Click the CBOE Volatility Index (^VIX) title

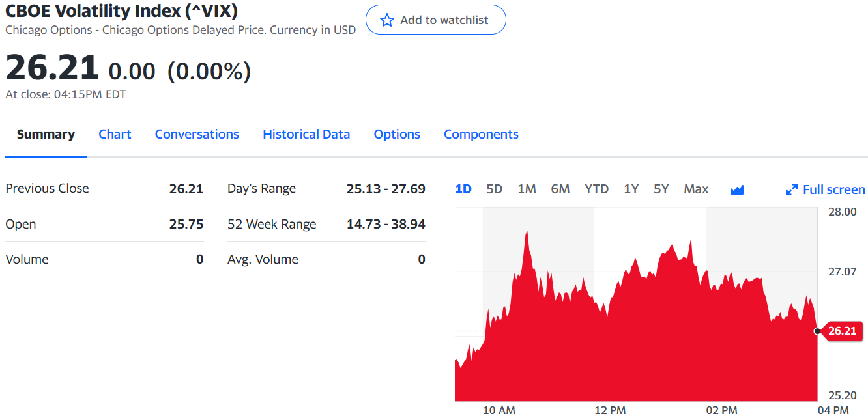pos(122,10)
